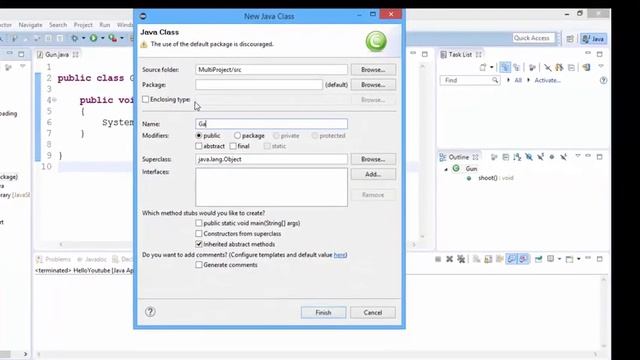The image size is (640, 360).
Task: Toggle Scheduled view in Task List toolbar
Action: pos(517,67)
